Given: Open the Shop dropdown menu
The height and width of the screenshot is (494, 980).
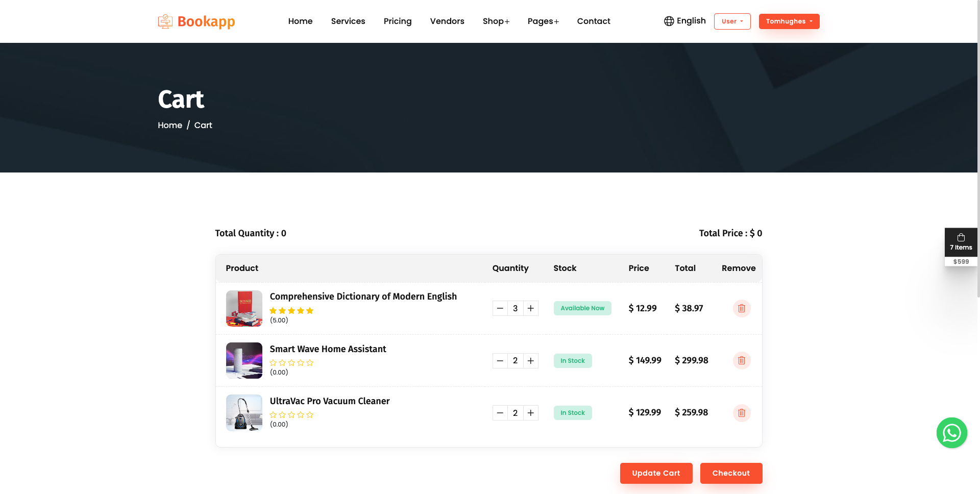Looking at the screenshot, I should point(496,21).
